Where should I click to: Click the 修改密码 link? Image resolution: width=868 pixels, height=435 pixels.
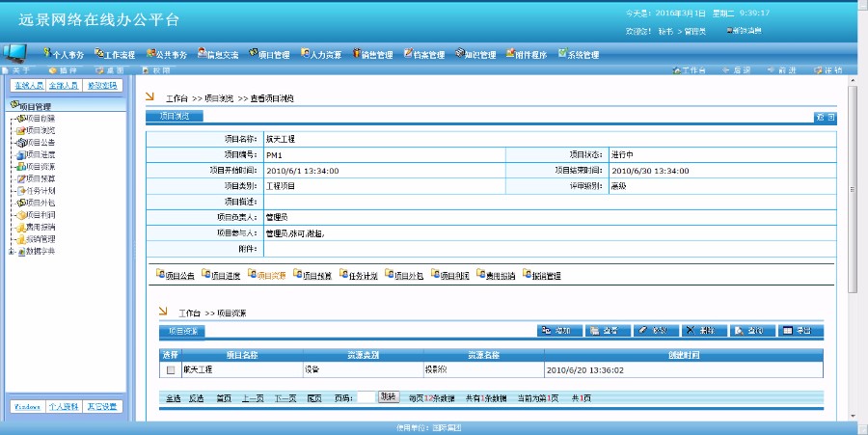click(x=102, y=85)
